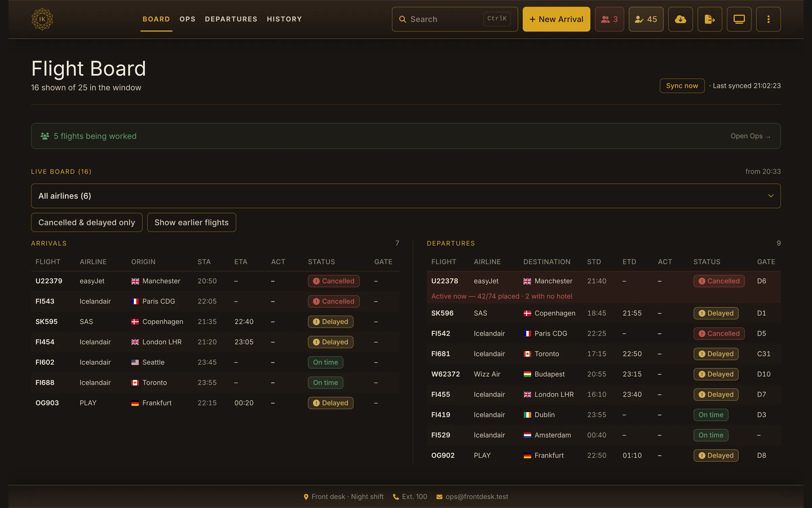Viewport: 812px width, 508px height.
Task: Toggle Cancelled & delayed only filter
Action: (87, 222)
